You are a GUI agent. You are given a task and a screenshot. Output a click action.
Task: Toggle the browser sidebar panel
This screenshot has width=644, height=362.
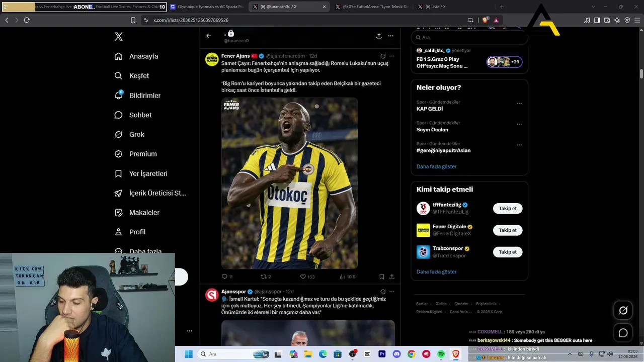pyautogui.click(x=597, y=20)
